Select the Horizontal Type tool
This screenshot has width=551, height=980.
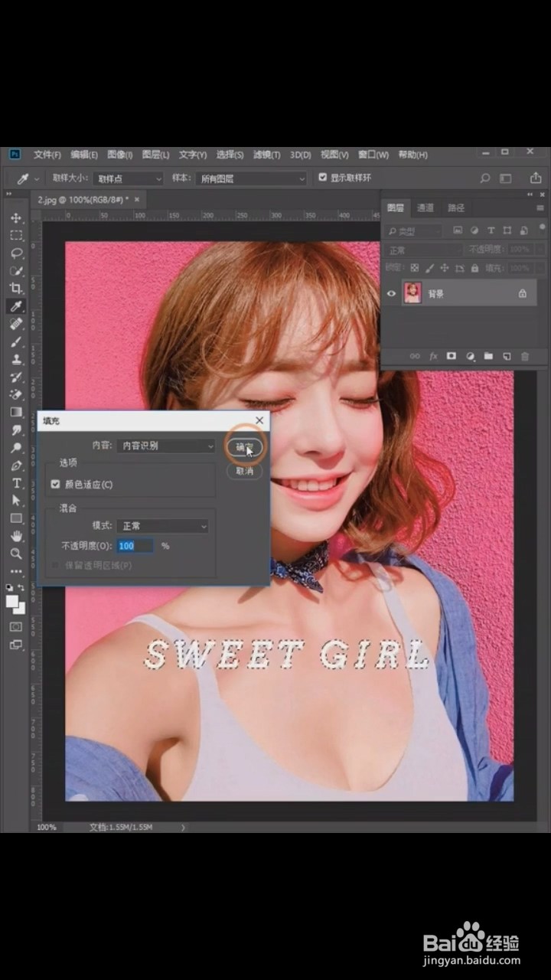click(x=16, y=482)
